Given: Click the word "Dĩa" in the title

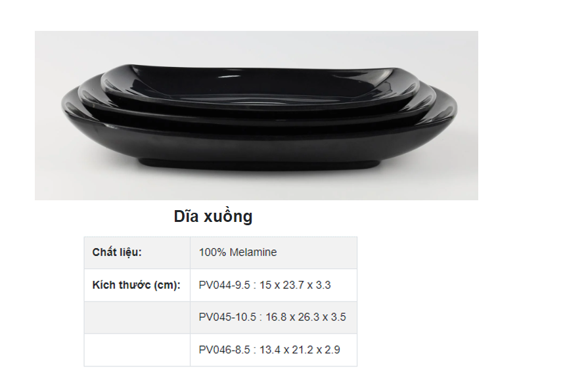Looking at the screenshot, I should tap(187, 217).
